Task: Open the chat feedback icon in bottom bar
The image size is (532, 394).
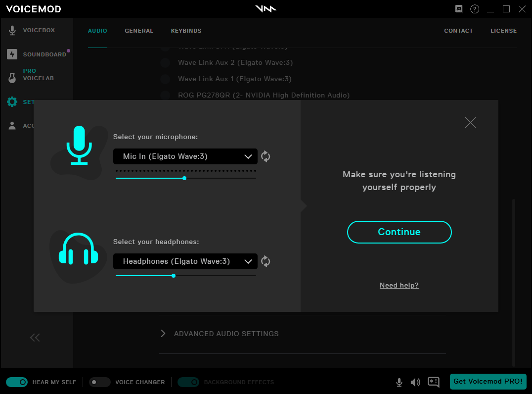Action: (434, 382)
